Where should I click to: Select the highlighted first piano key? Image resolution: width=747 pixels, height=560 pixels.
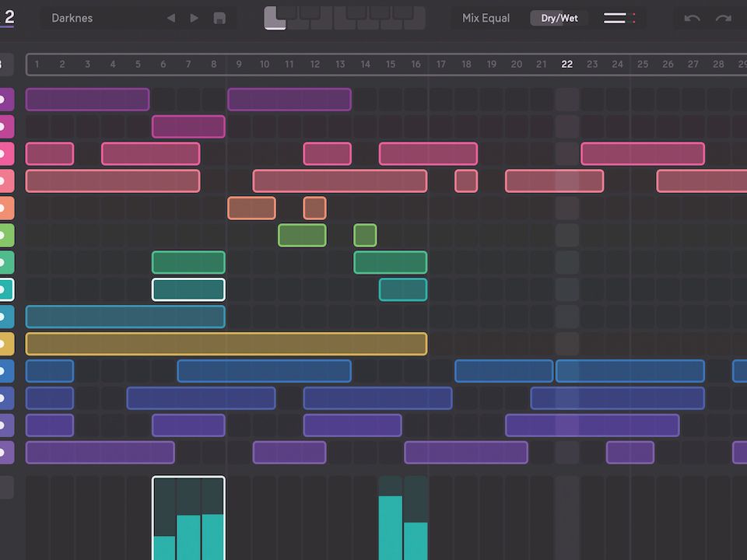coord(275,18)
